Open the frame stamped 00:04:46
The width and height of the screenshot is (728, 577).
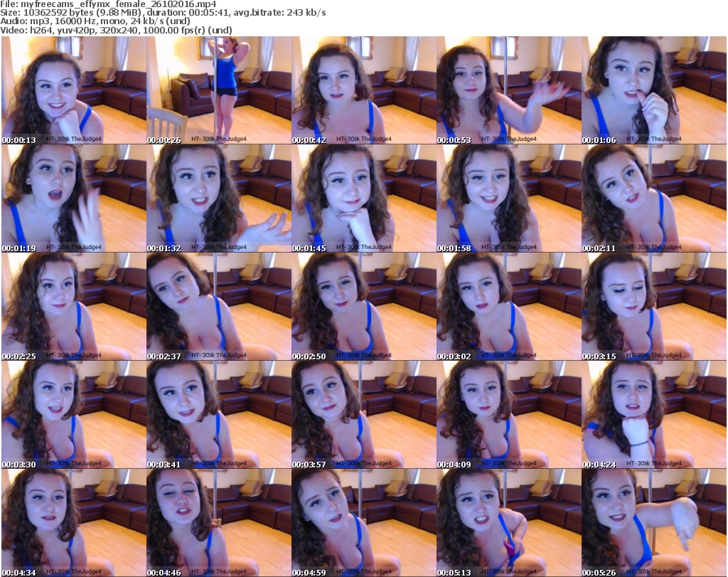tap(219, 523)
